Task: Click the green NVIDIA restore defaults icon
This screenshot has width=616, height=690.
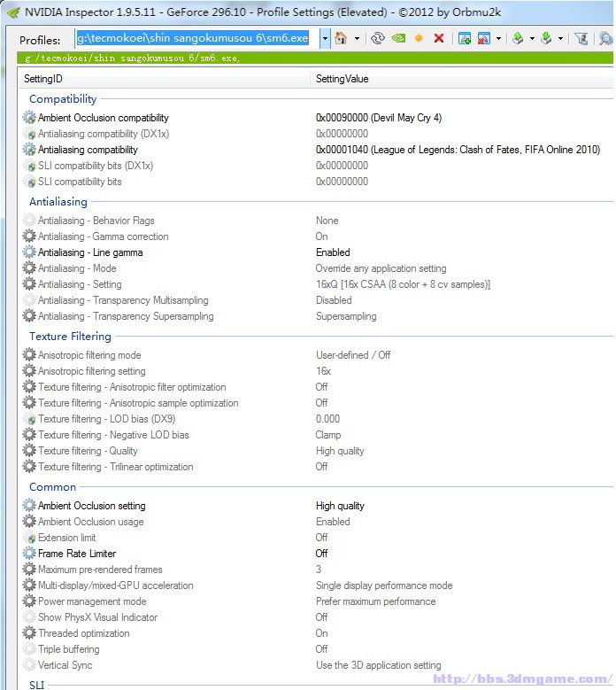Action: pos(398,38)
